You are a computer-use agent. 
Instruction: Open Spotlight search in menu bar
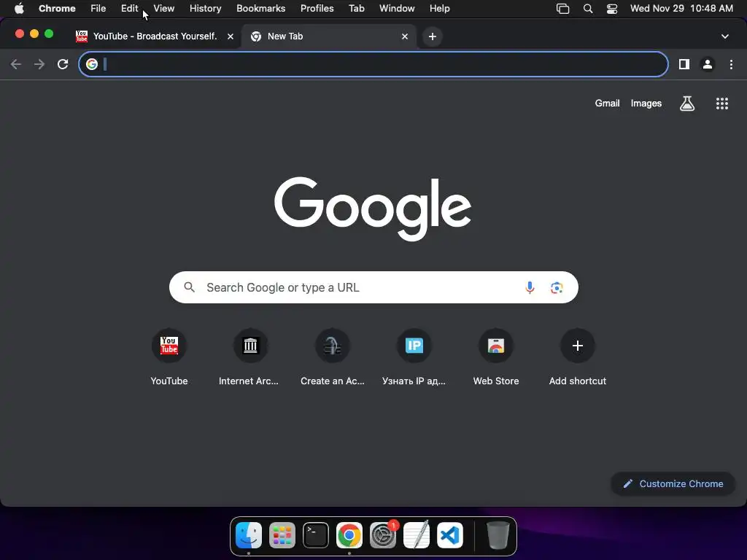coord(588,9)
